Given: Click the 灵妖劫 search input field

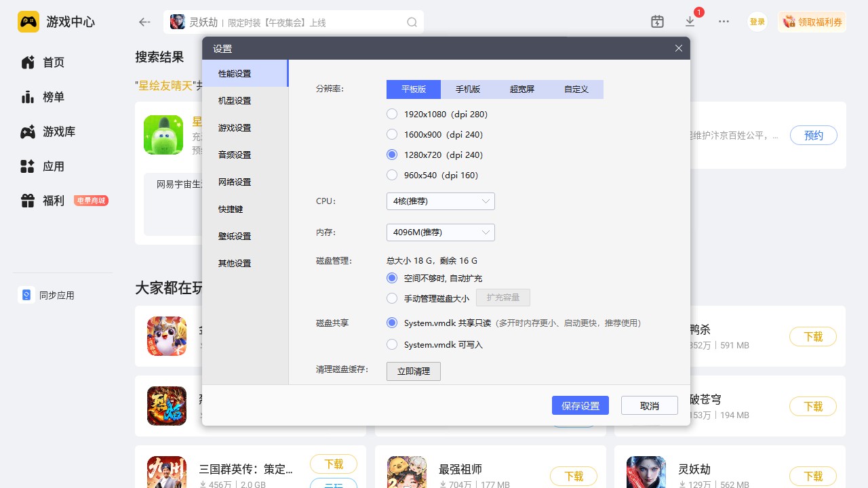Looking at the screenshot, I should [292, 22].
